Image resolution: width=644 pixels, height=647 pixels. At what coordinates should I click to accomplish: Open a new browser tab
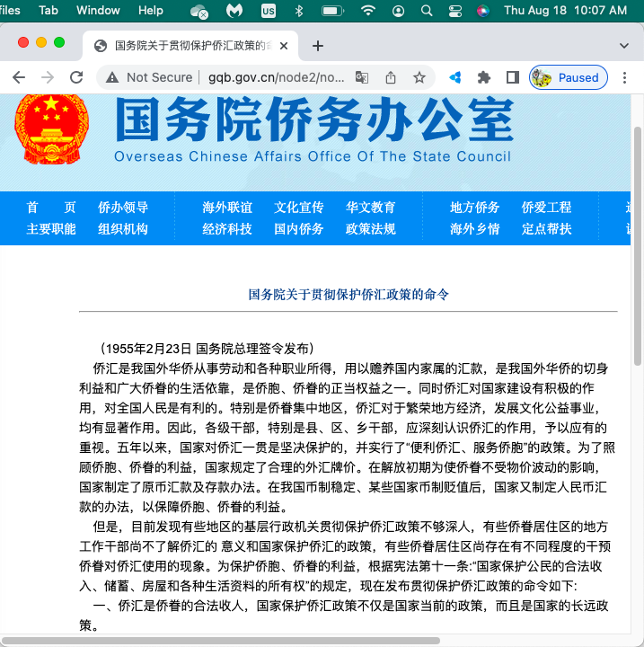[318, 46]
